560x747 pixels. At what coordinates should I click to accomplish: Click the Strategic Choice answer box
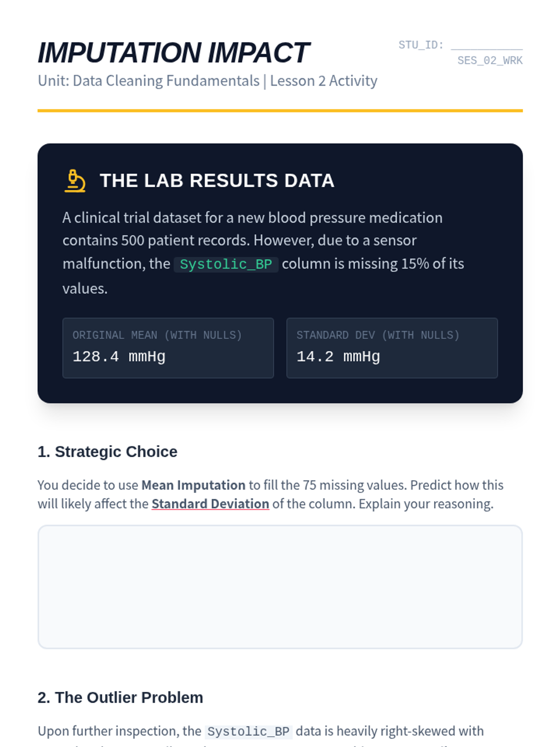[x=280, y=586]
